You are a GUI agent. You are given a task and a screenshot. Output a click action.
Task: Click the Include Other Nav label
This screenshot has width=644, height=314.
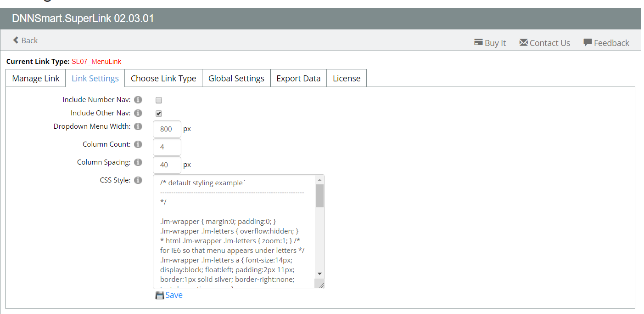coord(101,113)
